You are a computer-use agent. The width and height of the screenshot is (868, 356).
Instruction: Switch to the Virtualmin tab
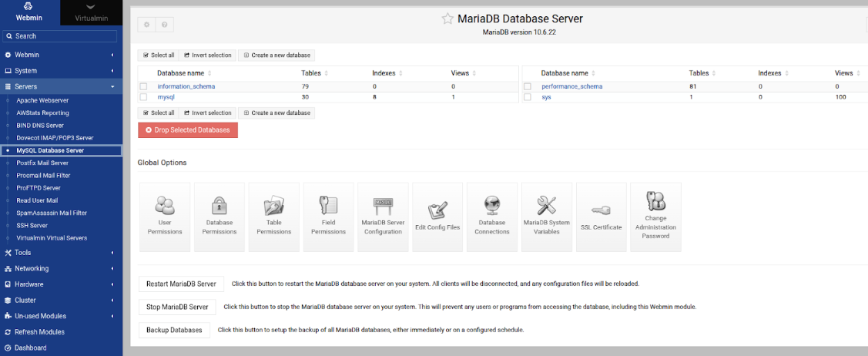coord(92,13)
